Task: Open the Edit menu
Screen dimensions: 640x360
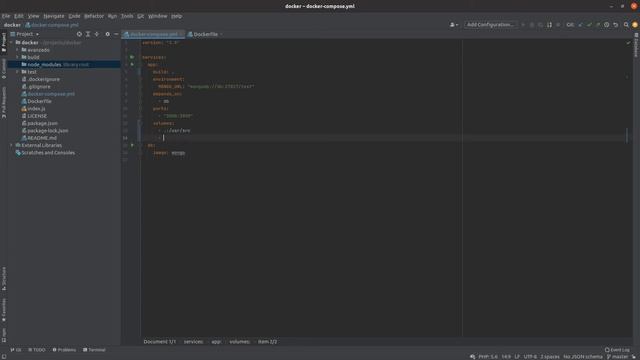Action: [x=19, y=16]
